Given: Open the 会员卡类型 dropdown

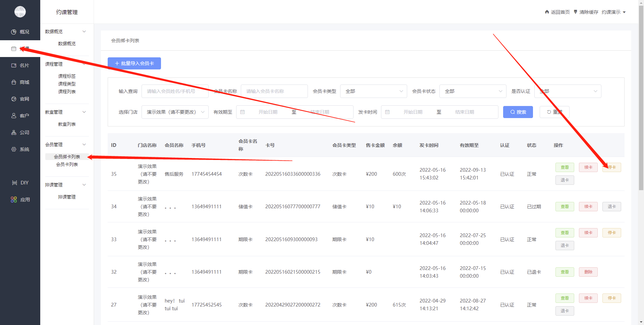Looking at the screenshot, I should (374, 91).
